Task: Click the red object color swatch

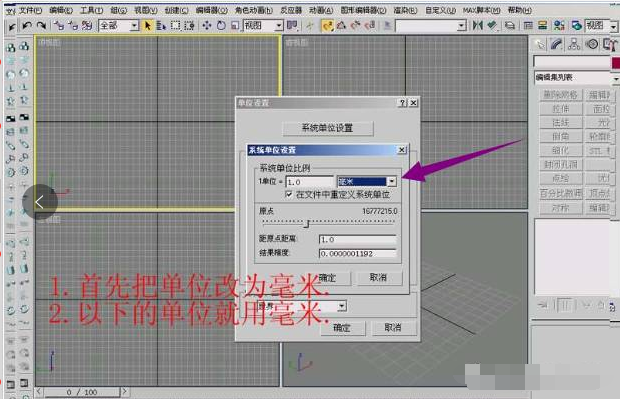Action: point(616,62)
